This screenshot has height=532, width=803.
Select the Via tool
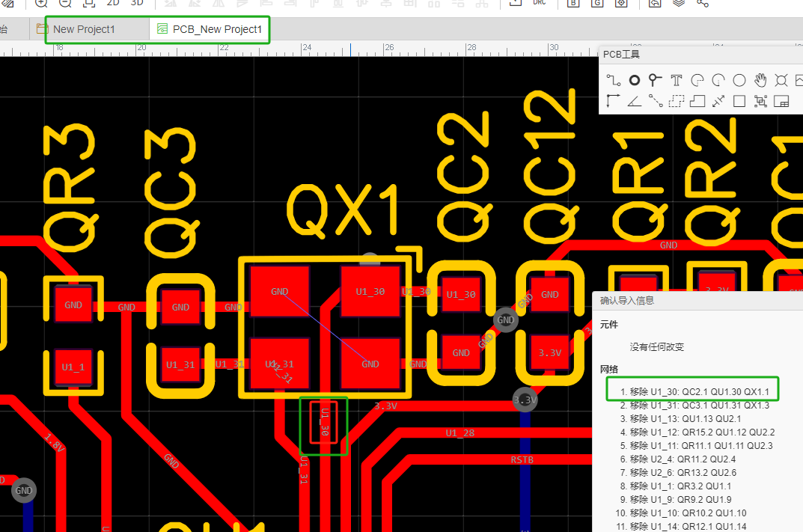[656, 80]
